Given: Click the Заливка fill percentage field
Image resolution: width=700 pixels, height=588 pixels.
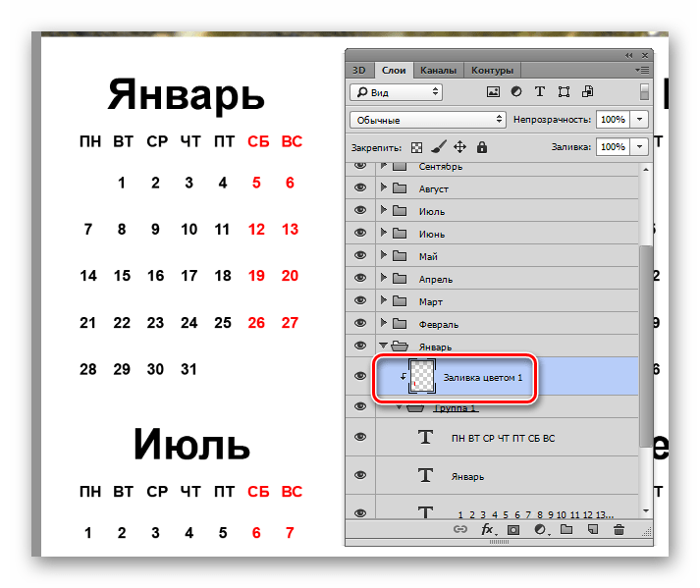Looking at the screenshot, I should [612, 146].
